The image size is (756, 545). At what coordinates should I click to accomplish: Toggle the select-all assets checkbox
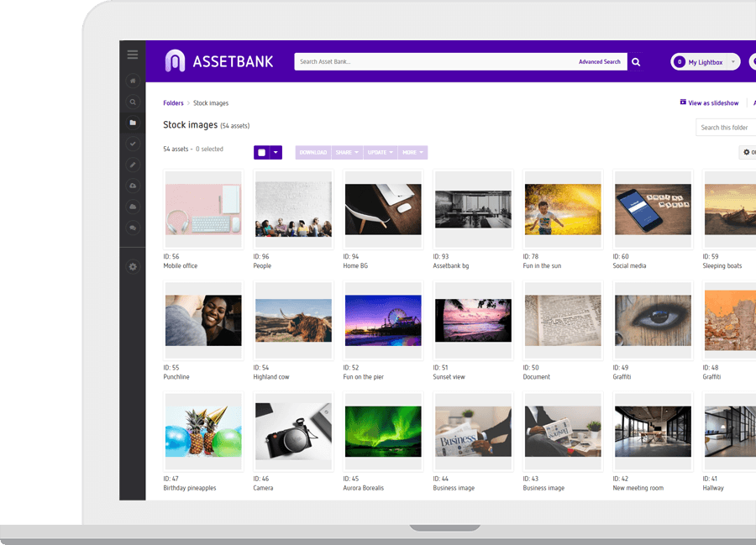point(263,152)
